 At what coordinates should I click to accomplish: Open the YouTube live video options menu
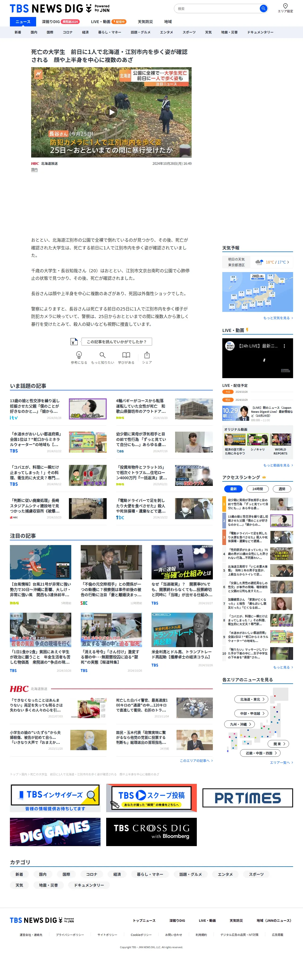click(284, 346)
